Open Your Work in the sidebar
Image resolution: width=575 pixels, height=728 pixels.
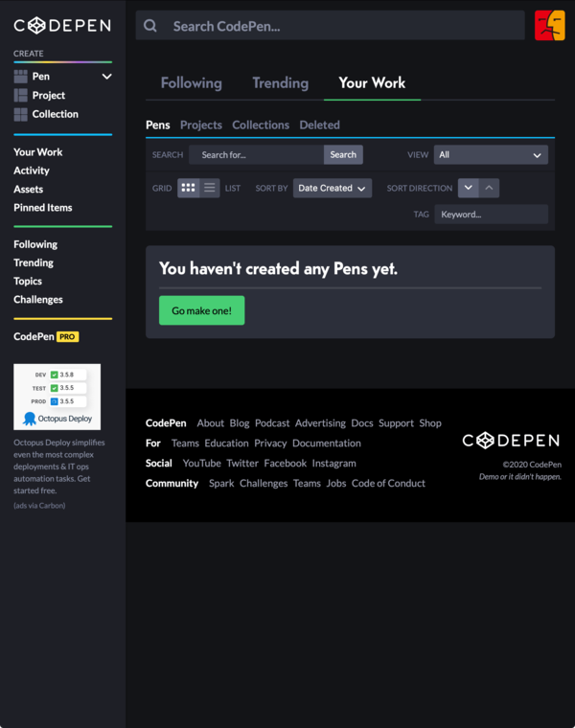point(38,152)
